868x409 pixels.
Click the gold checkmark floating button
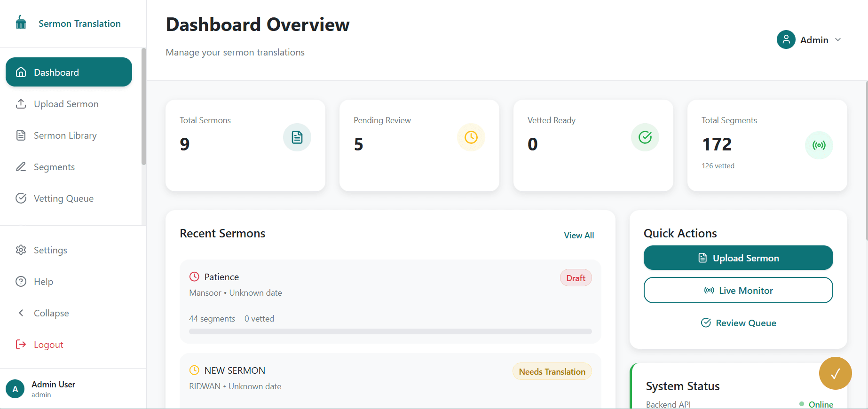[x=835, y=373]
